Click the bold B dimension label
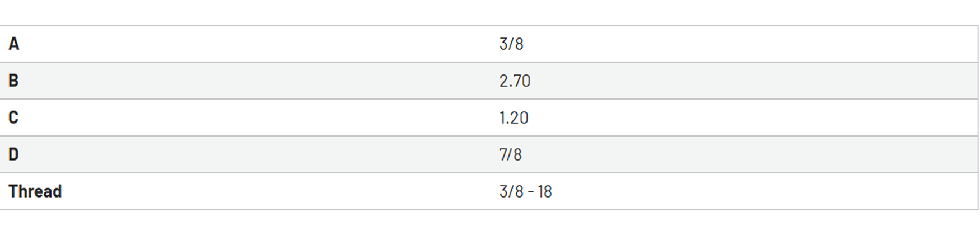The width and height of the screenshot is (980, 235). click(x=13, y=81)
